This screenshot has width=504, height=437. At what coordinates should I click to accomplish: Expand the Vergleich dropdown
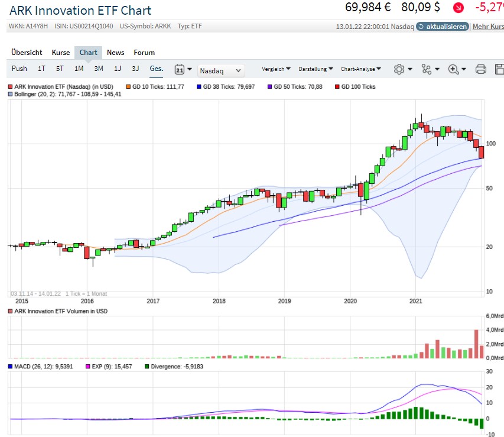click(x=275, y=69)
